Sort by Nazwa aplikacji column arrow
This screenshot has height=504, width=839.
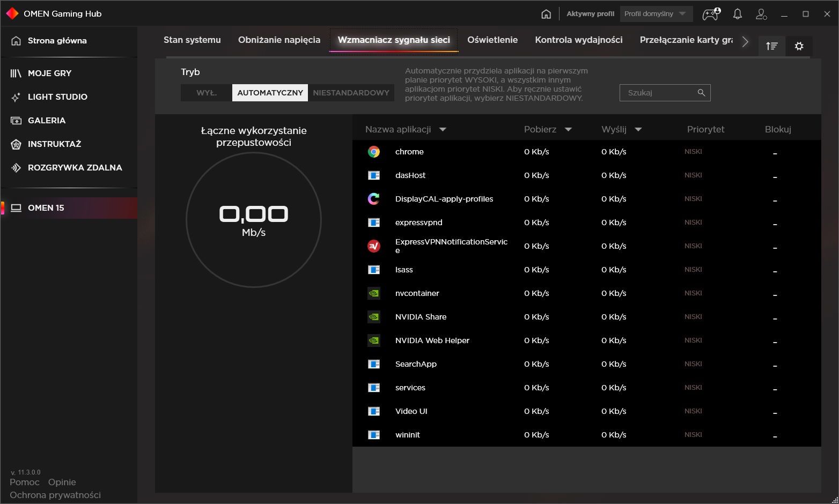tap(443, 130)
